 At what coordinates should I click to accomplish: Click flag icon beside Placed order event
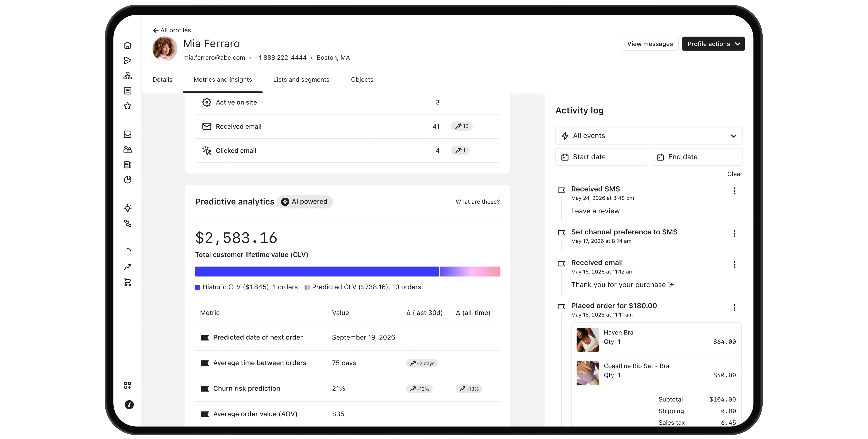561,306
